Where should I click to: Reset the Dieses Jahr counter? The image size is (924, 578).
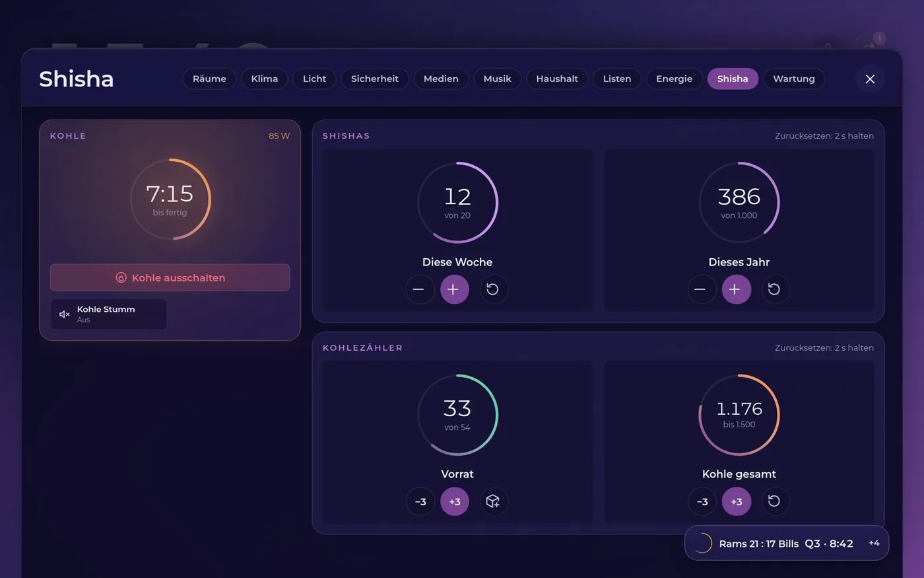point(775,289)
